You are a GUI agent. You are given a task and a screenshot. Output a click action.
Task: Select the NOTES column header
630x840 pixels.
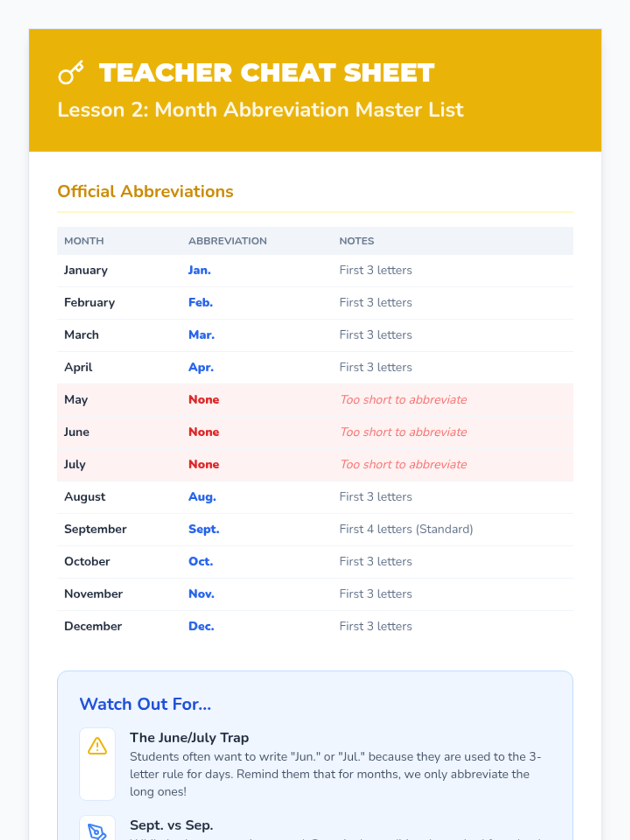tap(356, 241)
